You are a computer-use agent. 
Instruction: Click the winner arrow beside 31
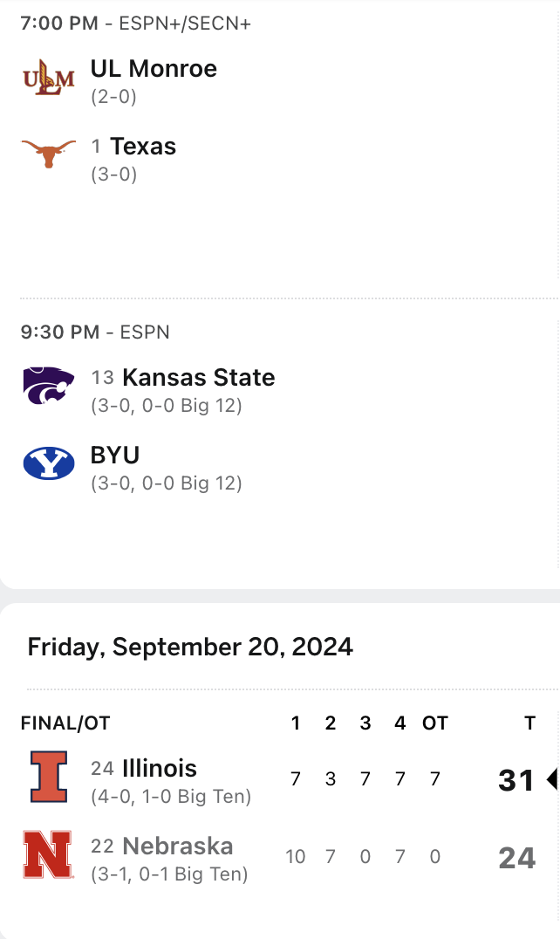(551, 779)
